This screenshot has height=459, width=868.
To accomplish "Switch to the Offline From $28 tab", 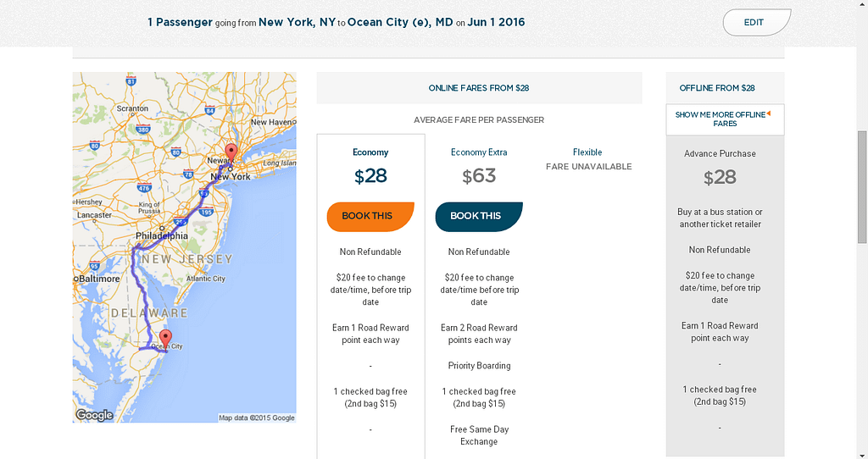I will coord(717,88).
